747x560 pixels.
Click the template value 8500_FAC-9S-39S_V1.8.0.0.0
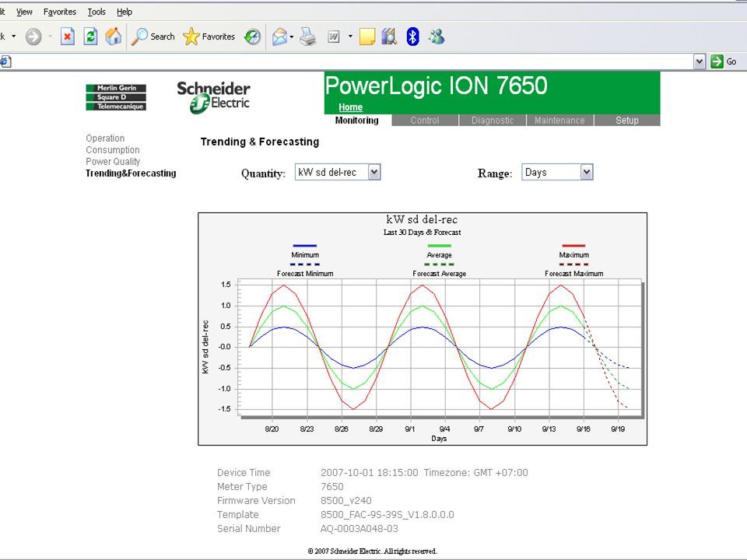[388, 515]
